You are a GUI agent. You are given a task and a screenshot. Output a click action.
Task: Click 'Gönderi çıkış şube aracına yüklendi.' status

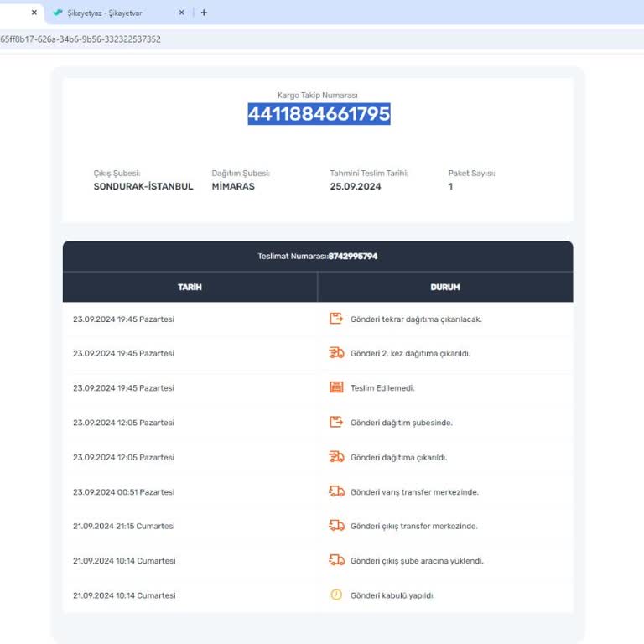[417, 561]
